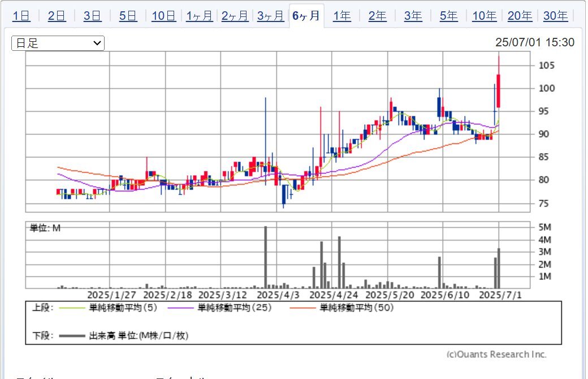Click the 80 price axis label
Image resolution: width=588 pixels, height=379 pixels.
[544, 180]
